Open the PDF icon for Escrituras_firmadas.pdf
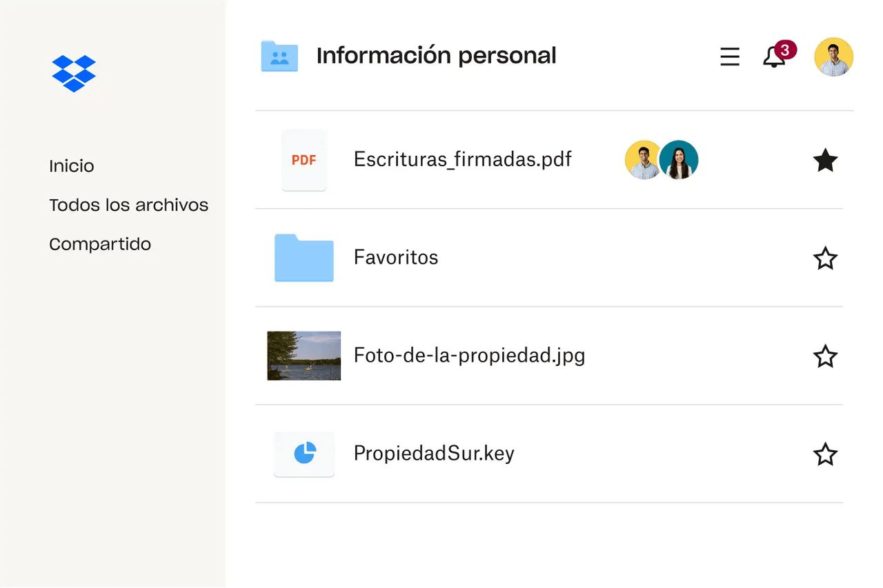 point(304,160)
